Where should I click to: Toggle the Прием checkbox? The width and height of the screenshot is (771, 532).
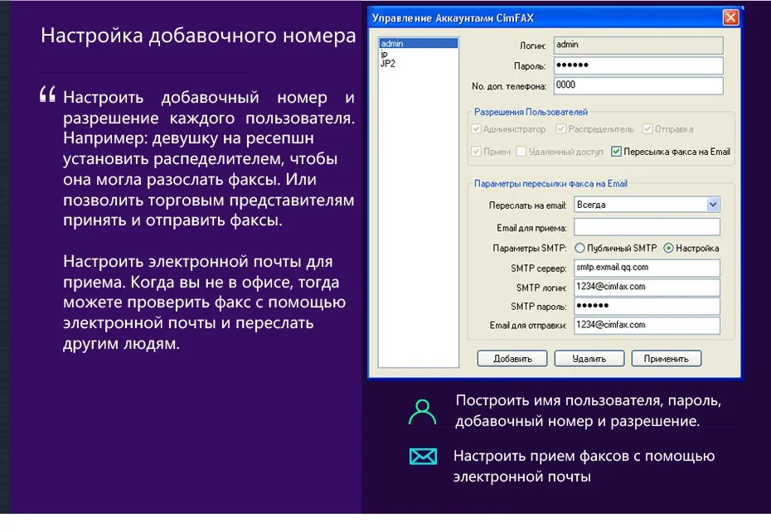click(476, 152)
